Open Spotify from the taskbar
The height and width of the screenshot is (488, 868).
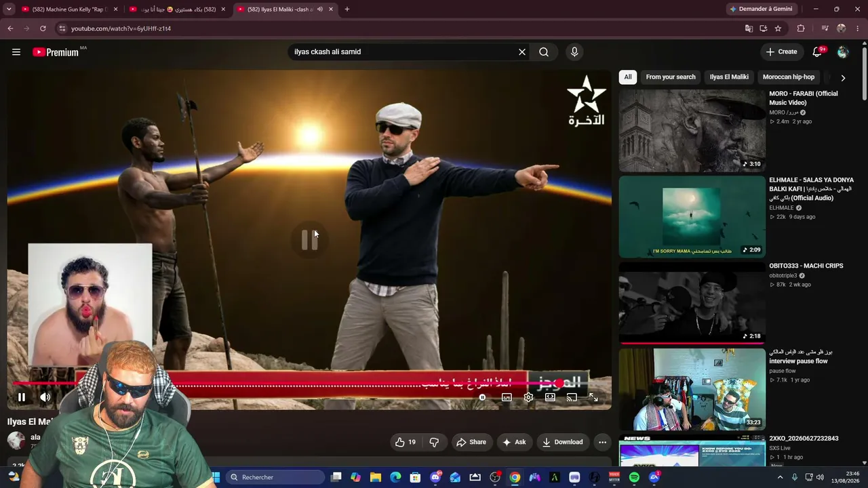click(634, 478)
